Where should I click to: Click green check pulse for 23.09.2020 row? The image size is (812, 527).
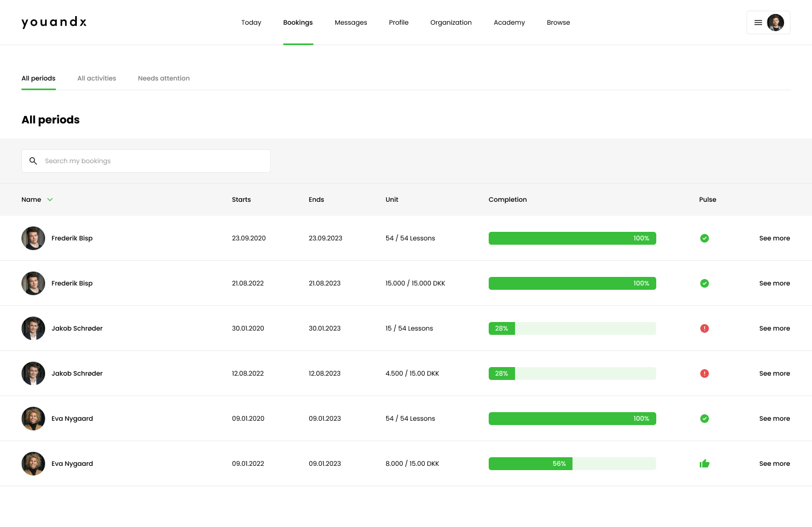tap(705, 238)
